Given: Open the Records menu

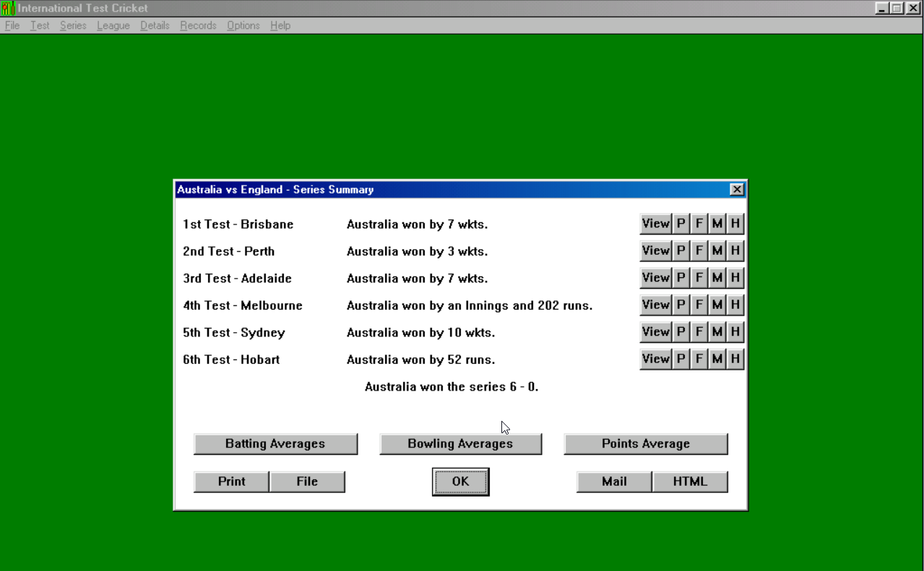Looking at the screenshot, I should 199,25.
